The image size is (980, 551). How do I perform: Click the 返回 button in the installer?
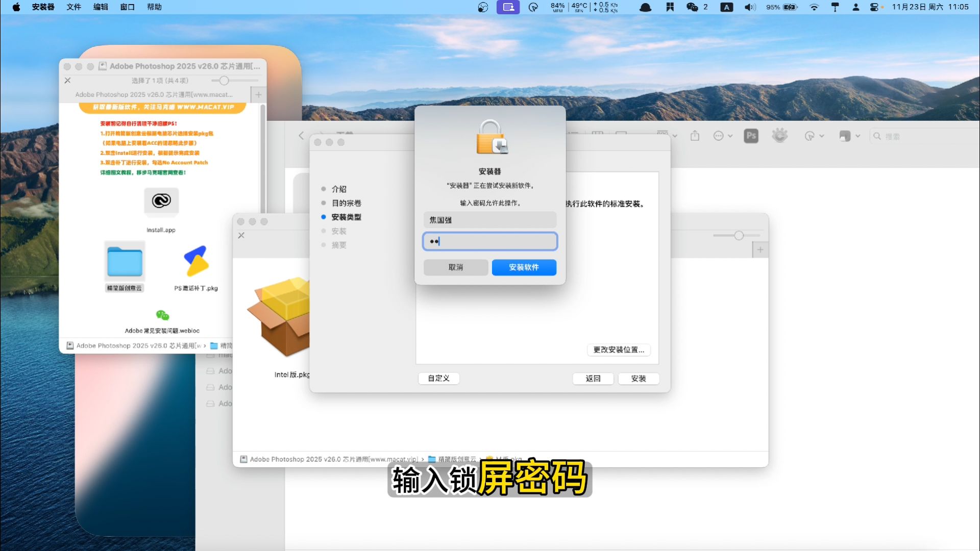[x=593, y=378]
